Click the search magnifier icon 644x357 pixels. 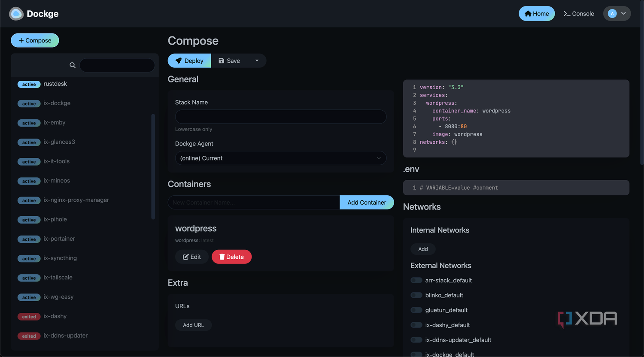tap(73, 65)
